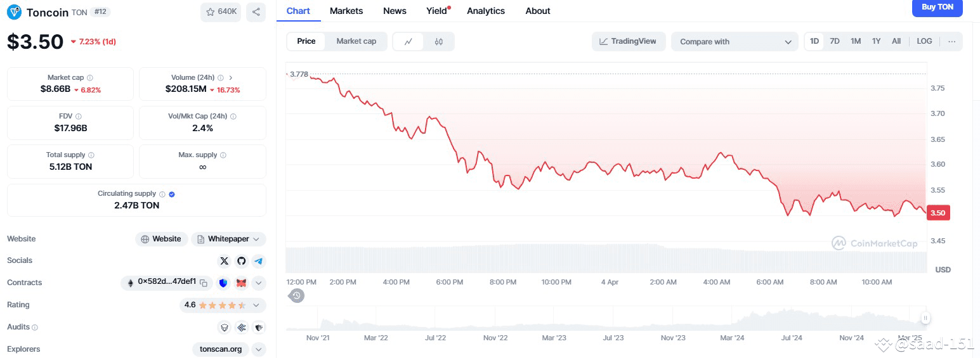Screen dimensions: 980x358
Task: Open the tonscan.org explorer link
Action: (x=221, y=349)
